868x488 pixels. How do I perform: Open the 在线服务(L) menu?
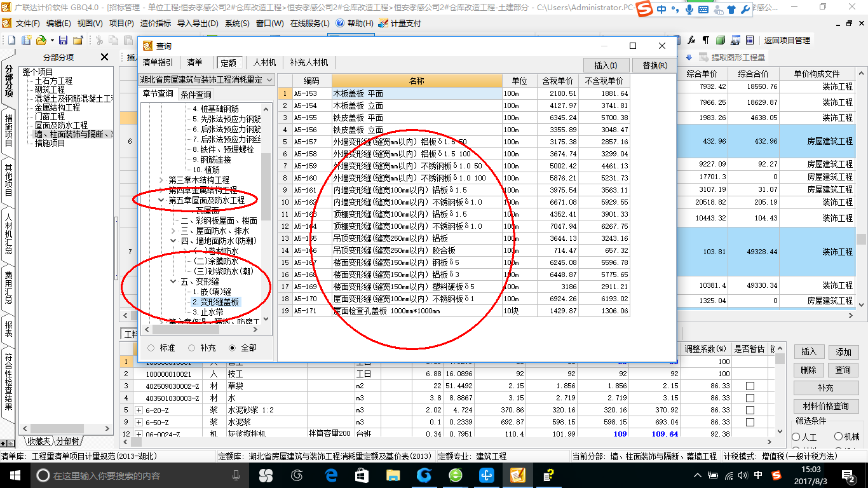point(309,24)
